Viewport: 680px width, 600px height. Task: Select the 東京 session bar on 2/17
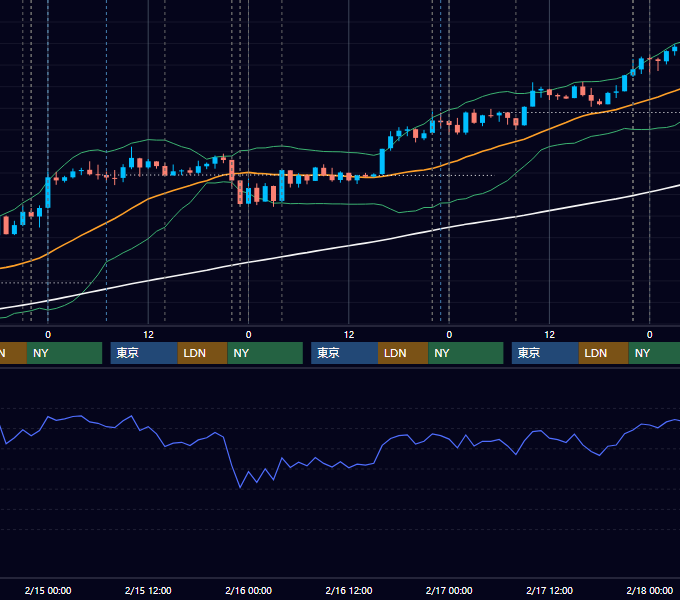click(x=545, y=353)
